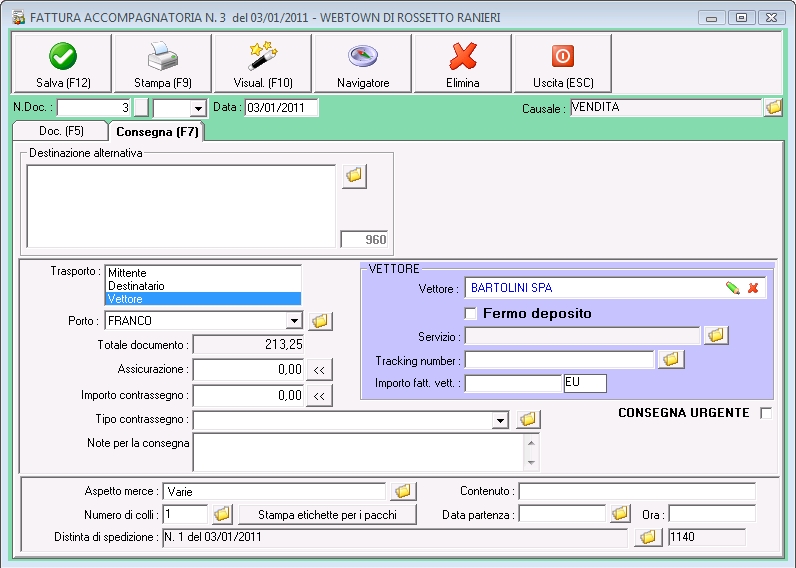796x568 pixels.
Task: Click the 1140 code field
Action: (x=707, y=537)
